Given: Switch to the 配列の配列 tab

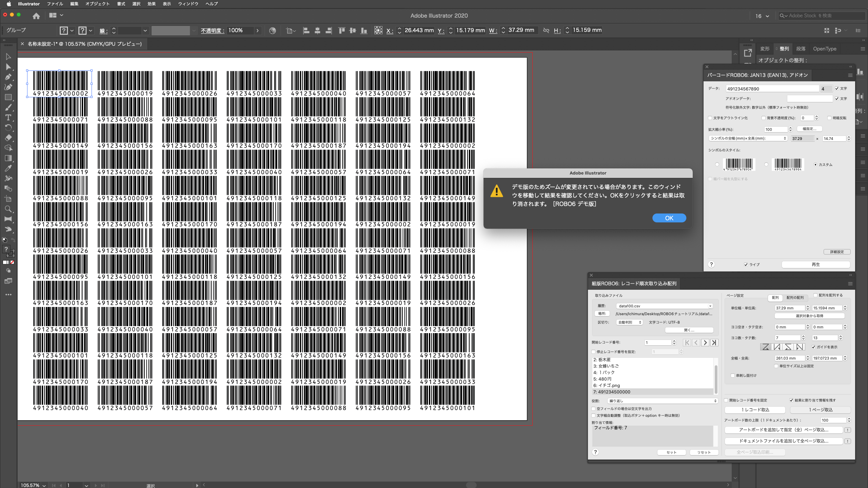Looking at the screenshot, I should (x=795, y=298).
